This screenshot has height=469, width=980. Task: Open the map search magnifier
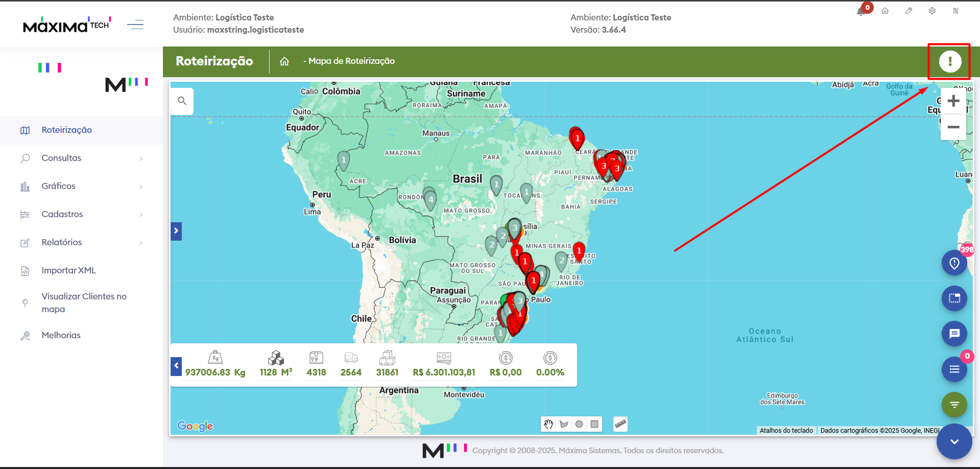[x=182, y=101]
